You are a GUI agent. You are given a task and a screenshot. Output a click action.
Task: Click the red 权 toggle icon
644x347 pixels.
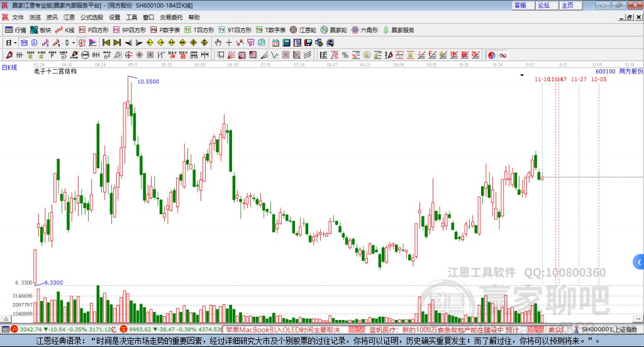[x=82, y=43]
